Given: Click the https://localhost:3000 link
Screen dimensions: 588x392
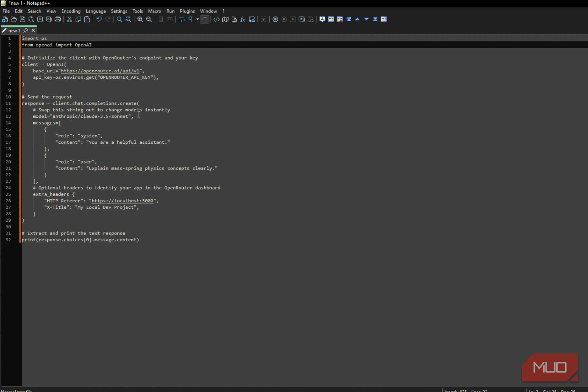Looking at the screenshot, I should point(122,201).
